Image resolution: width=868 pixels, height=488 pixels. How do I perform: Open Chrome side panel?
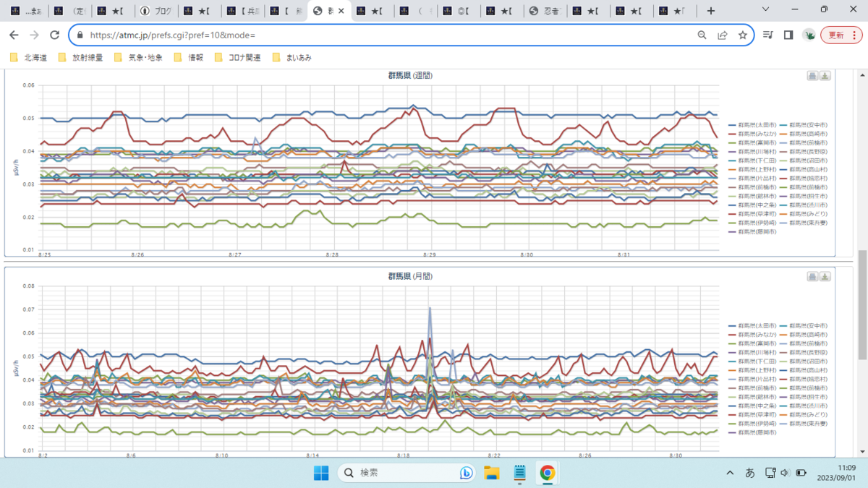click(x=788, y=35)
